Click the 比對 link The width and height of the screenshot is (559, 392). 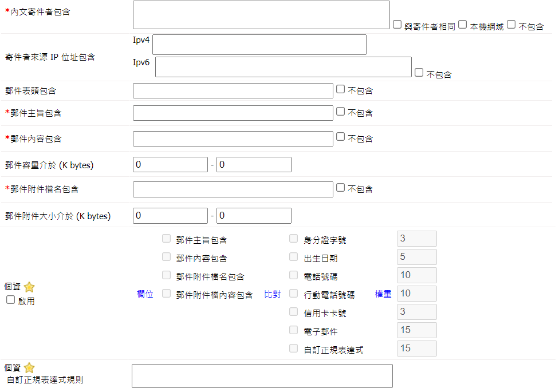[x=272, y=294]
